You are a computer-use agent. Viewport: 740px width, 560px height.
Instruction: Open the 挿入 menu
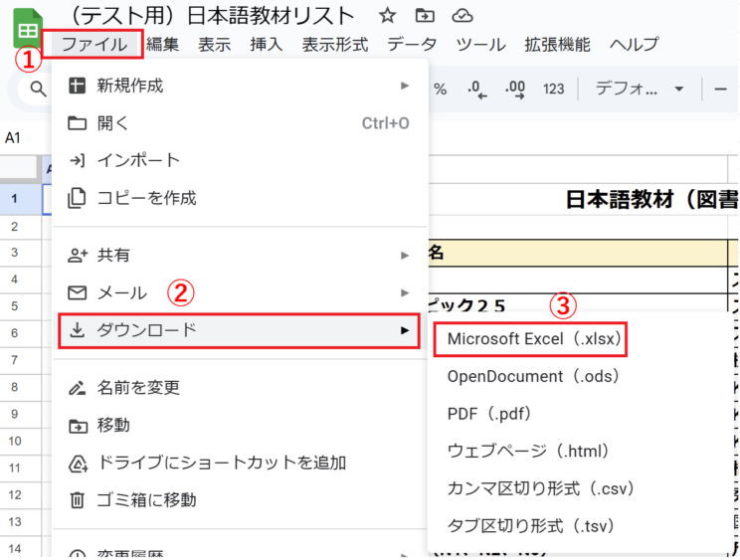point(267,45)
